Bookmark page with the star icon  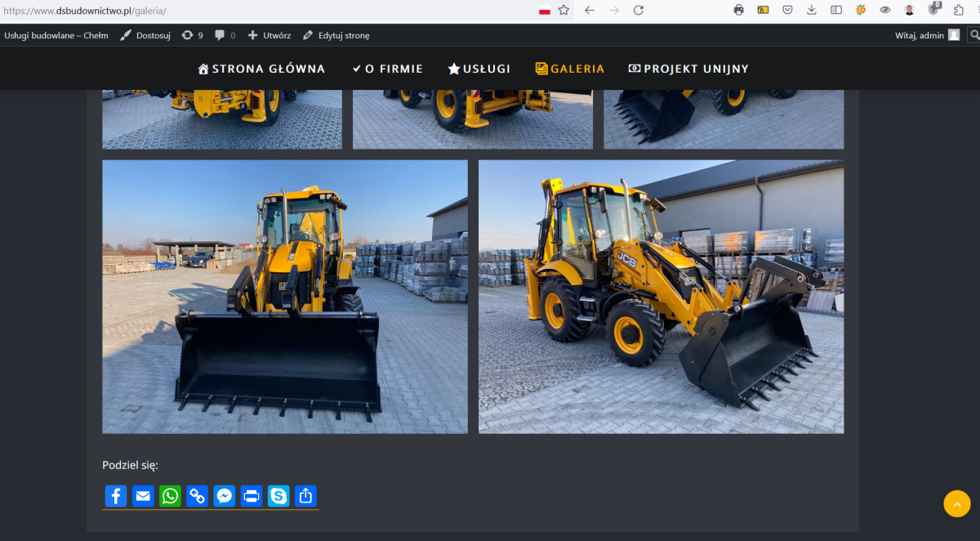point(563,11)
